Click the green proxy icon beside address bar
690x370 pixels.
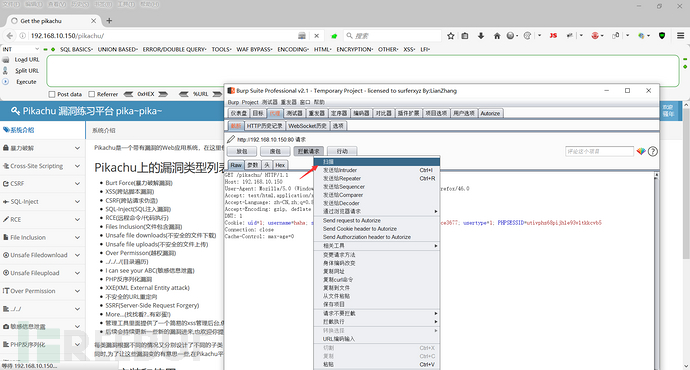click(334, 36)
